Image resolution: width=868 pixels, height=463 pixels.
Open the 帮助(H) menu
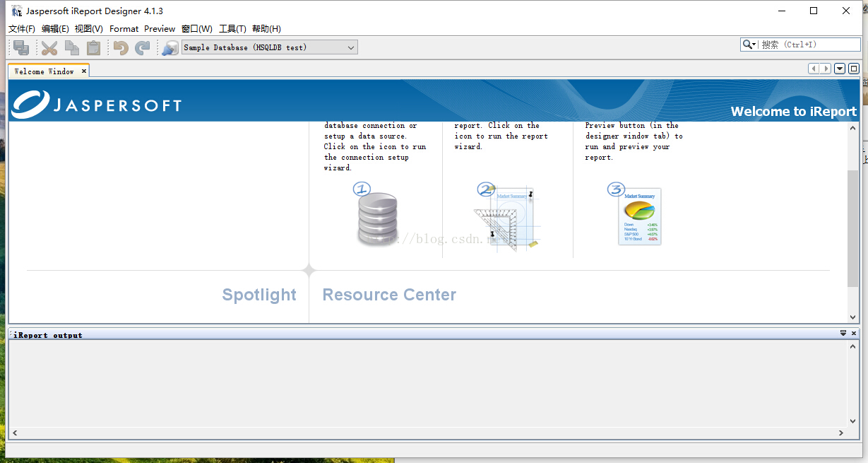pos(267,29)
